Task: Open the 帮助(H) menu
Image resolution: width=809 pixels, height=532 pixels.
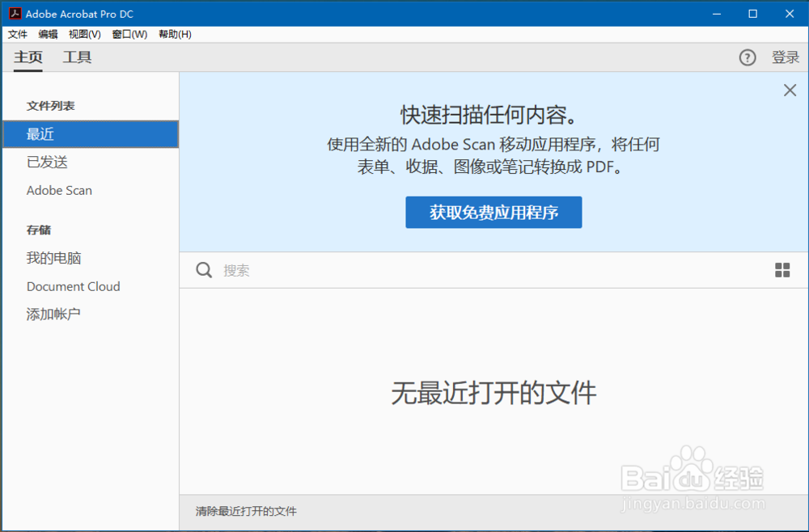Action: tap(175, 34)
